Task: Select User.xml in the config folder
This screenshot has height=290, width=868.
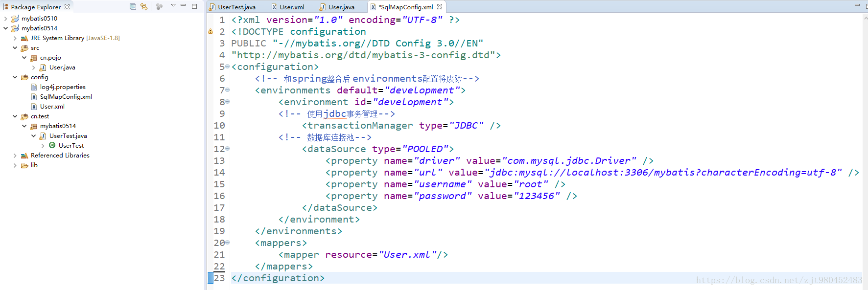Action: tap(52, 107)
